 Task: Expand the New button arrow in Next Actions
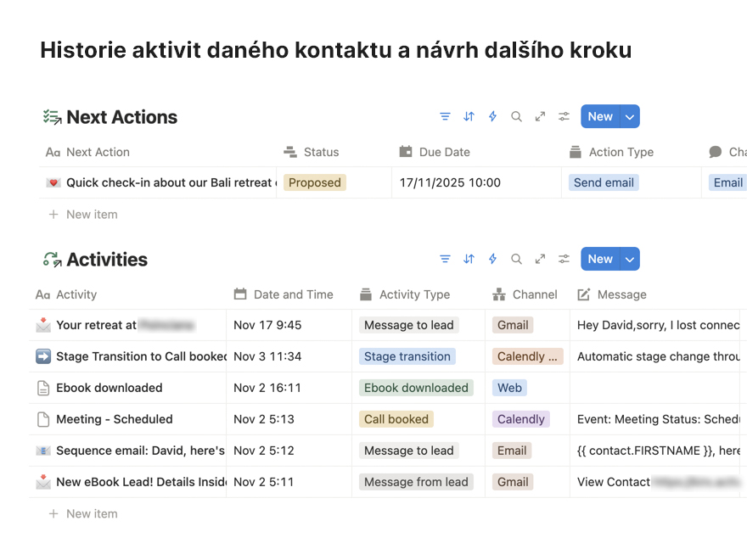coord(630,117)
